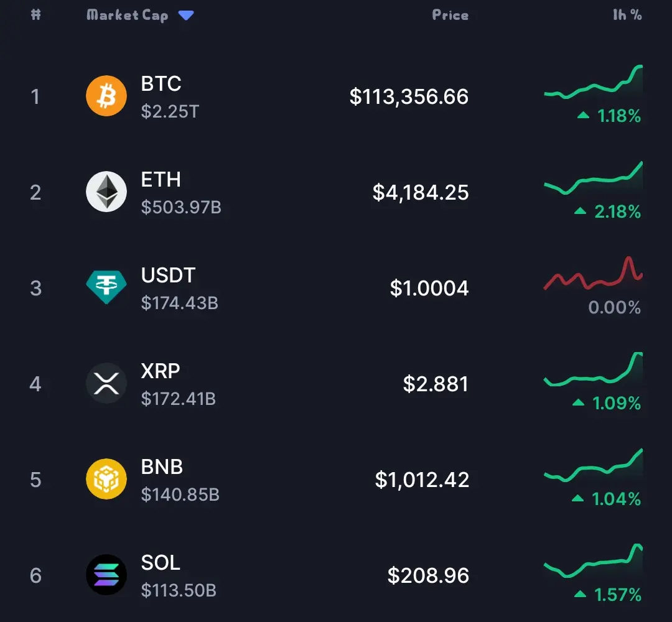This screenshot has height=622, width=672.
Task: Sort by the Market Cap column header
Action: [x=128, y=16]
